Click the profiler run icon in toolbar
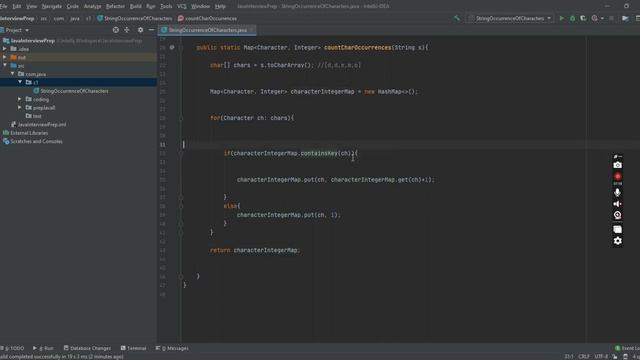Image resolution: width=640 pixels, height=360 pixels. (x=595, y=18)
